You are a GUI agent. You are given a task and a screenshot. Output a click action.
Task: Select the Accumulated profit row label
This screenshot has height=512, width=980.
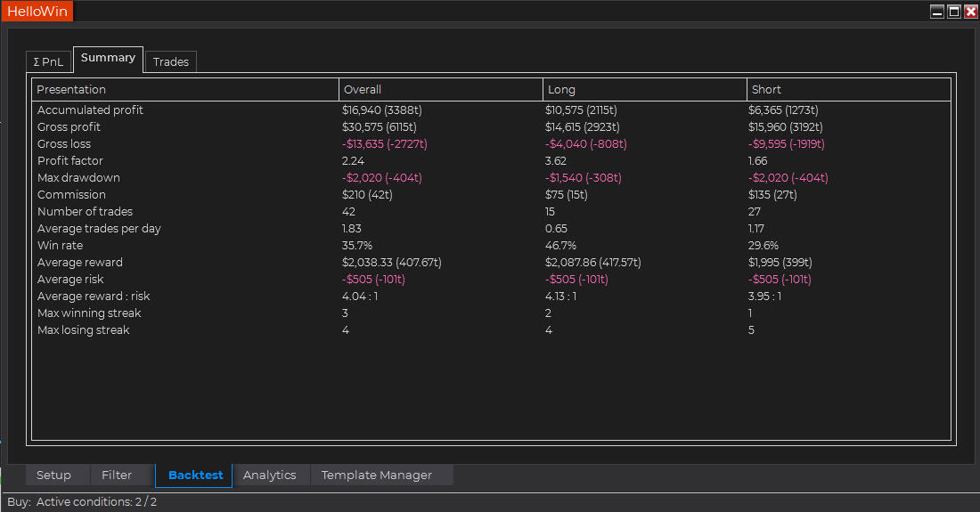[x=90, y=110]
